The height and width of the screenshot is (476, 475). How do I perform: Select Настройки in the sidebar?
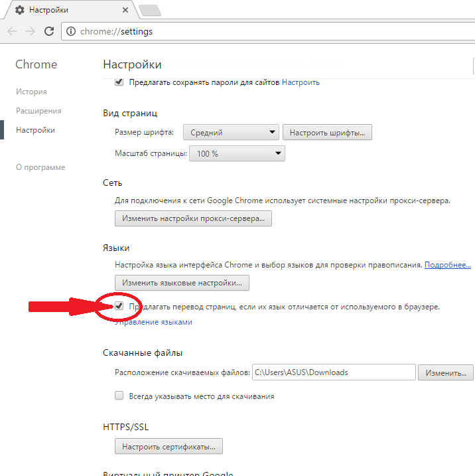[35, 130]
